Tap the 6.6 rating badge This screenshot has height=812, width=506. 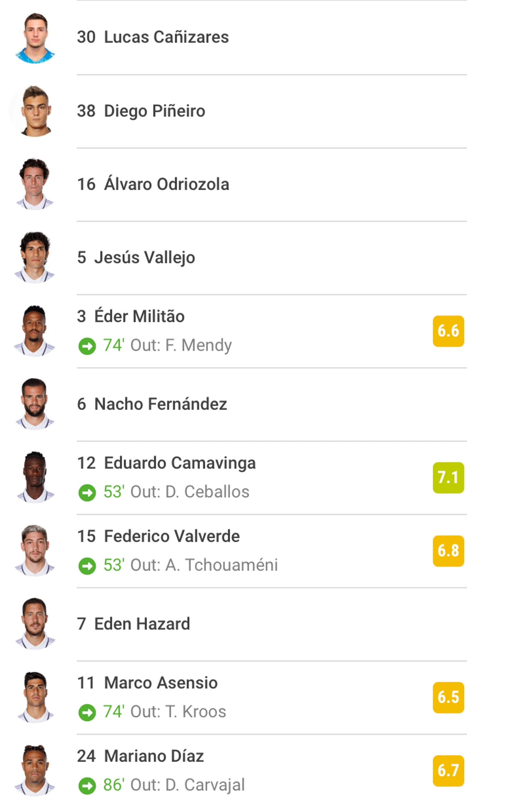pos(448,331)
